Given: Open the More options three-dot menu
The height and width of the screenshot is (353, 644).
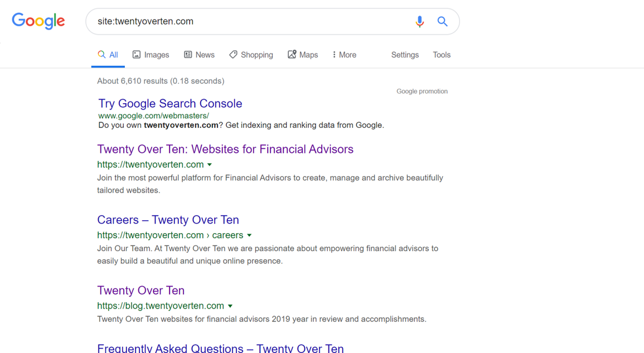Looking at the screenshot, I should [x=334, y=55].
